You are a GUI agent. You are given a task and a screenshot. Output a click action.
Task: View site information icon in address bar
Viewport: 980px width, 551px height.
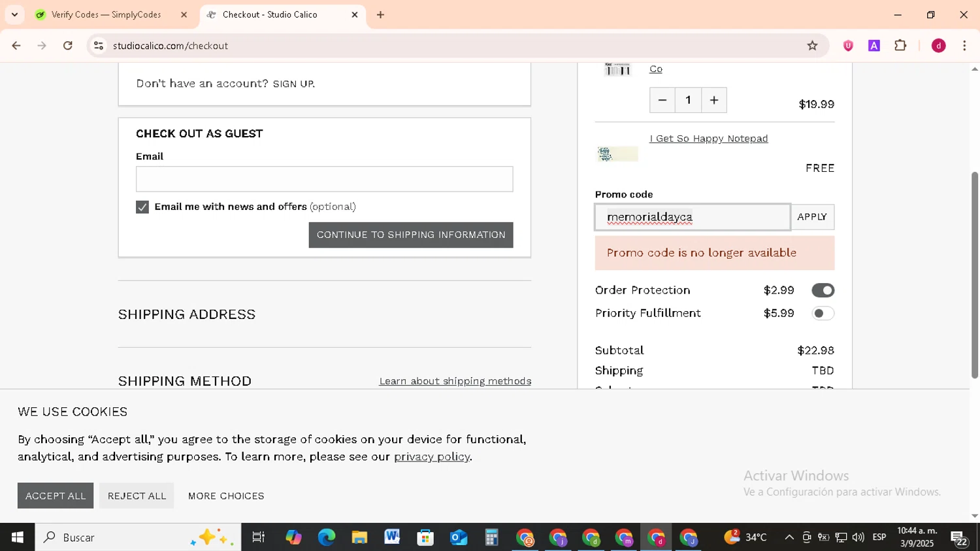point(99,46)
